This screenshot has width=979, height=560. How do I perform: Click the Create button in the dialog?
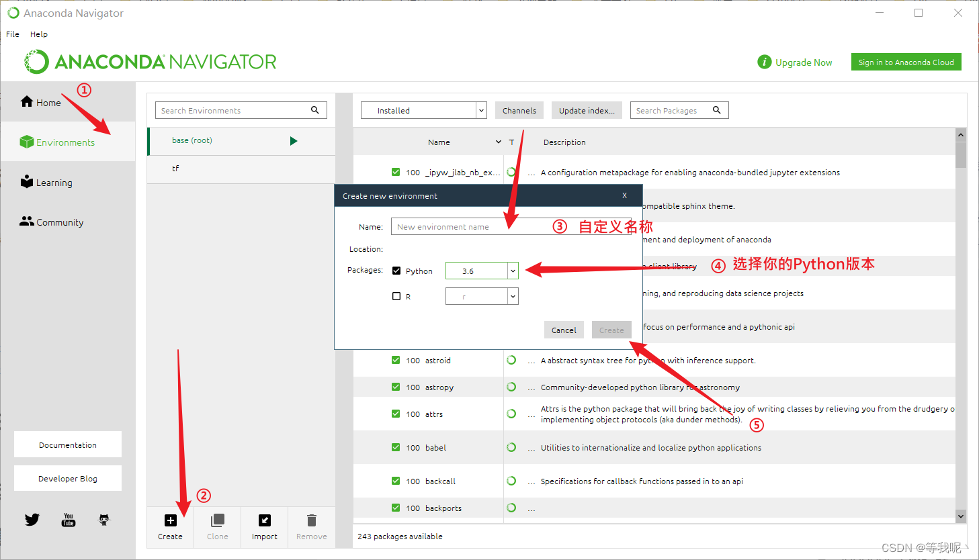coord(611,330)
